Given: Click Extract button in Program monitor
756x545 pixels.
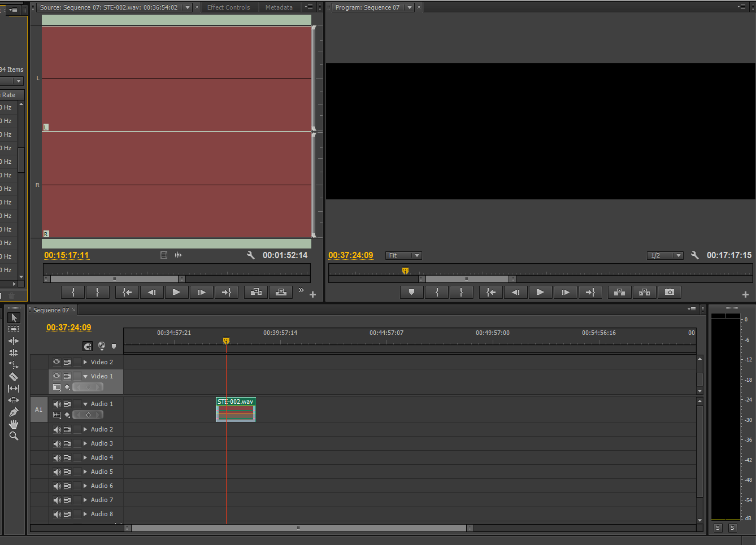Looking at the screenshot, I should [645, 292].
